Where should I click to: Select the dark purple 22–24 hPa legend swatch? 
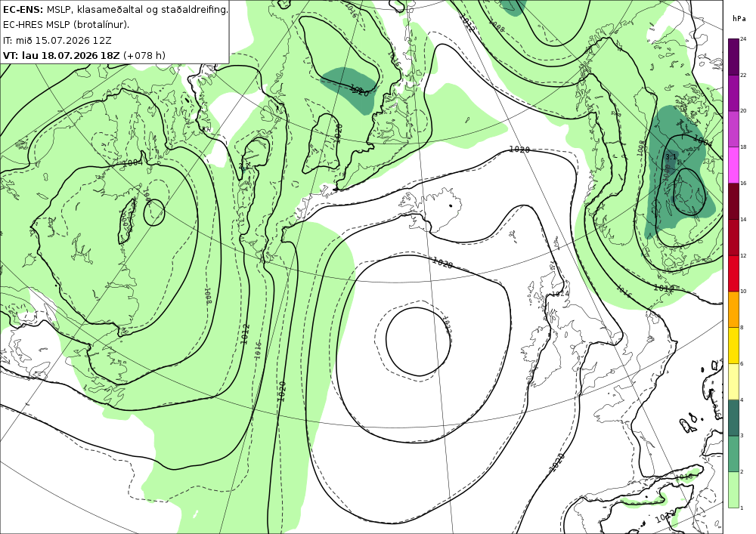[x=733, y=57]
